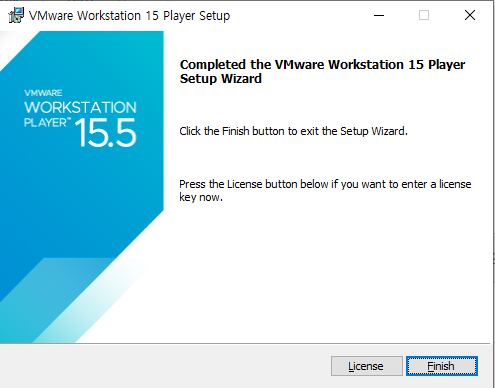
Task: Click the 'Click the Finish button to exit' text
Action: click(293, 131)
